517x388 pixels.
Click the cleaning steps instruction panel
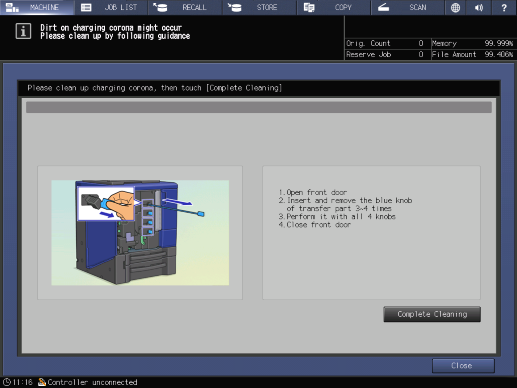[x=371, y=232]
